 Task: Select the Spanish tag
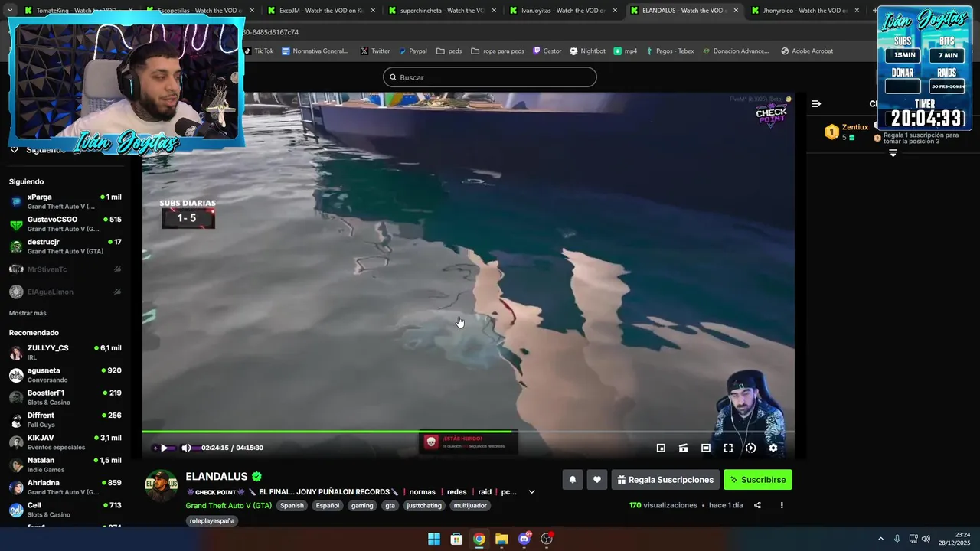tap(292, 506)
